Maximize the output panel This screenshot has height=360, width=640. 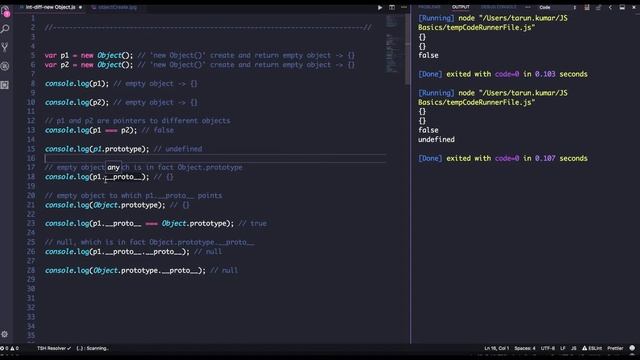coord(622,7)
